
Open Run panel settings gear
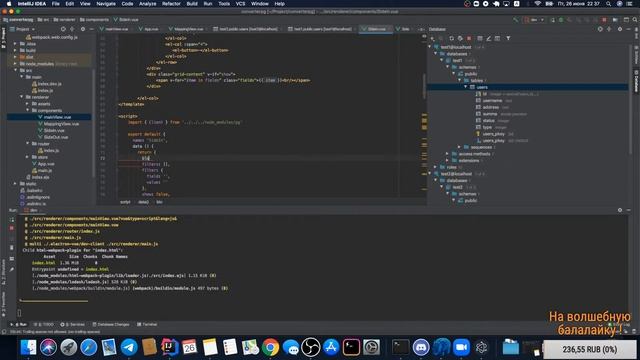click(x=620, y=210)
